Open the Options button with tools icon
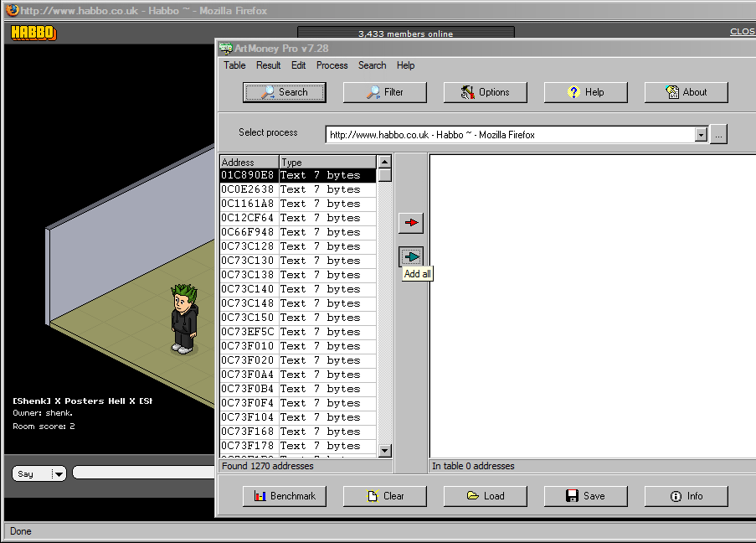756x543 pixels. click(485, 92)
